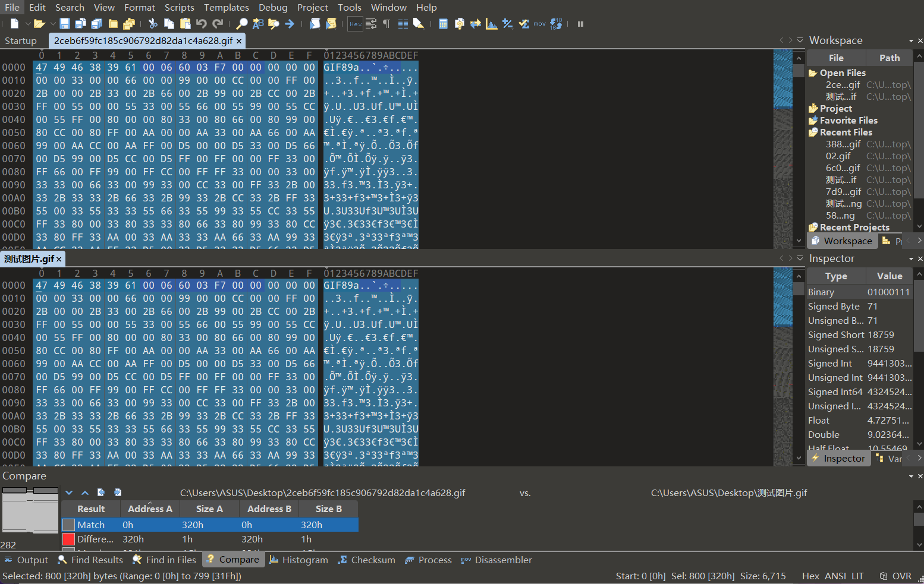Click the Convert arrows toolbar icon
The height and width of the screenshot is (584, 924).
[475, 24]
